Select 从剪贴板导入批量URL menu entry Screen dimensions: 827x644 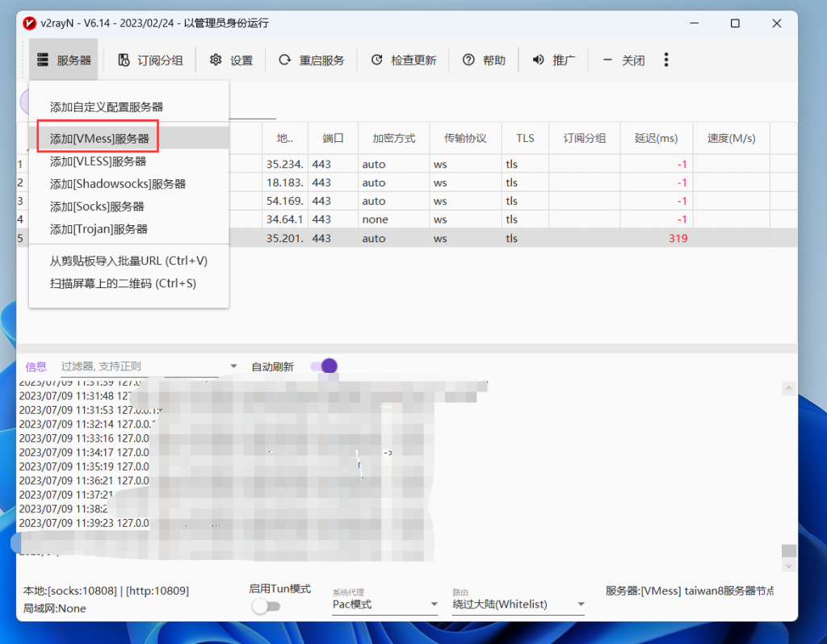click(128, 261)
